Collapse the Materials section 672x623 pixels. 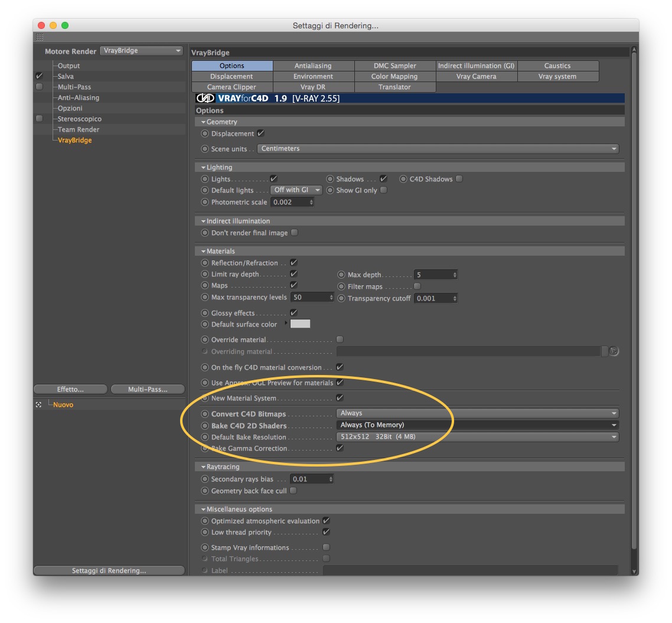[x=203, y=252]
